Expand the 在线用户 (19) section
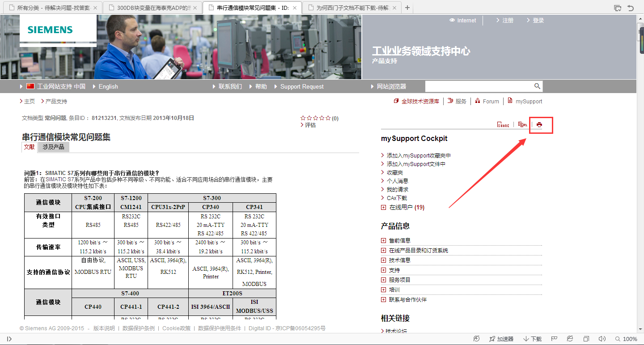The width and height of the screenshot is (644, 345). pyautogui.click(x=383, y=207)
